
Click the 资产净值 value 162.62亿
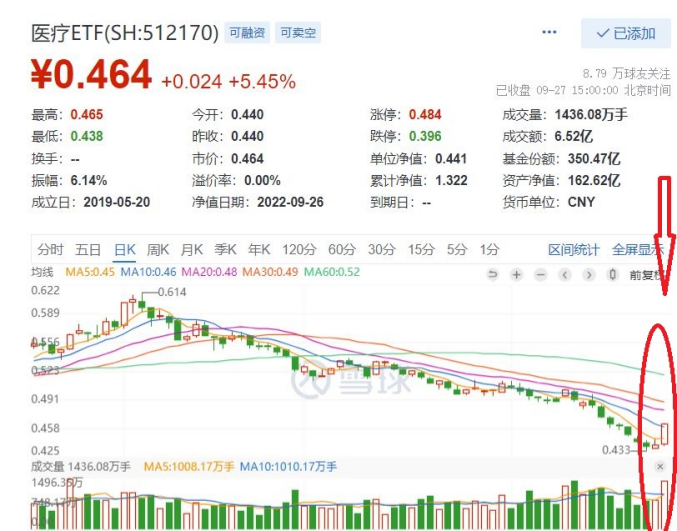[x=594, y=180]
